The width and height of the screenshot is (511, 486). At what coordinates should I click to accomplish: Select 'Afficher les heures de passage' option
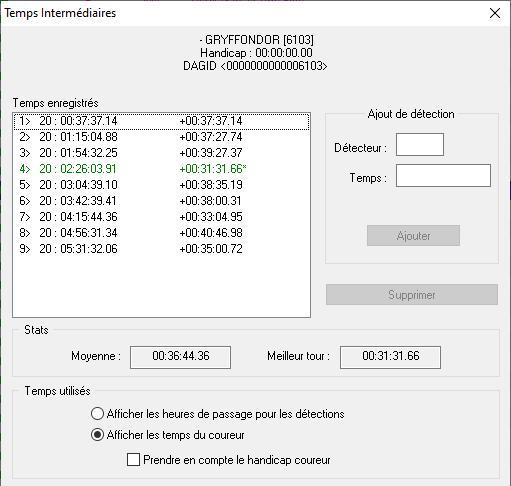click(x=97, y=414)
